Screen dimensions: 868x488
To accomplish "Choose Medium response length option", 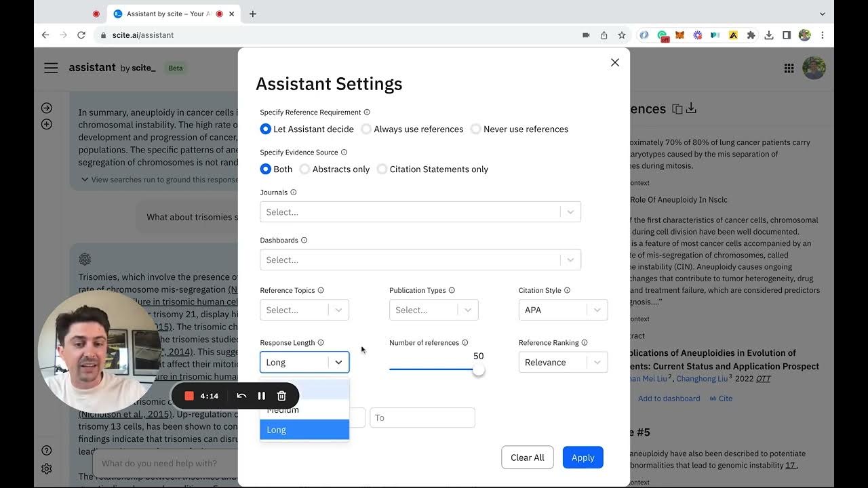I will coord(304,409).
